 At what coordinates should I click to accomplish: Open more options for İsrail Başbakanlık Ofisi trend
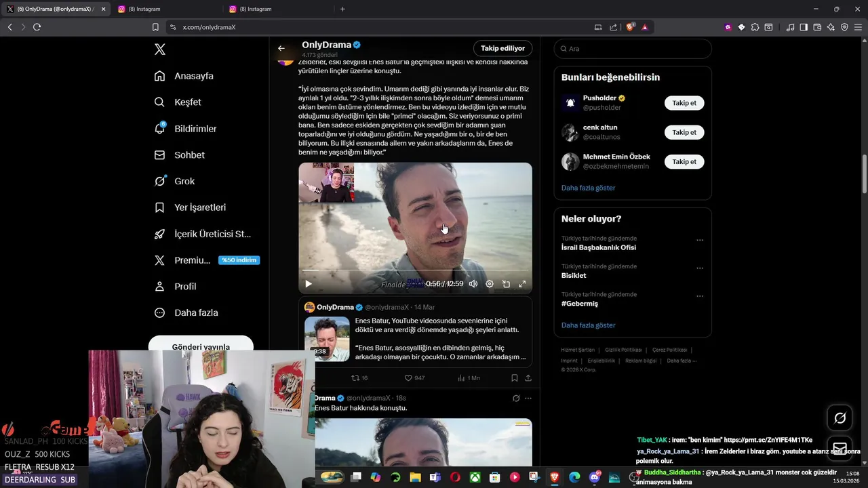[x=700, y=240]
